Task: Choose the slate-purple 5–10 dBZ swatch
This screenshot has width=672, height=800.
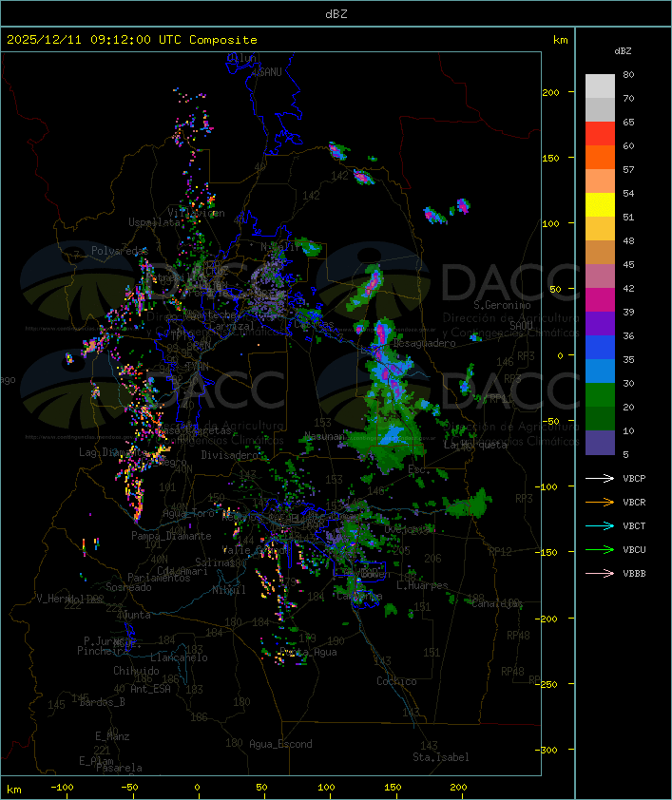Action: pyautogui.click(x=600, y=443)
